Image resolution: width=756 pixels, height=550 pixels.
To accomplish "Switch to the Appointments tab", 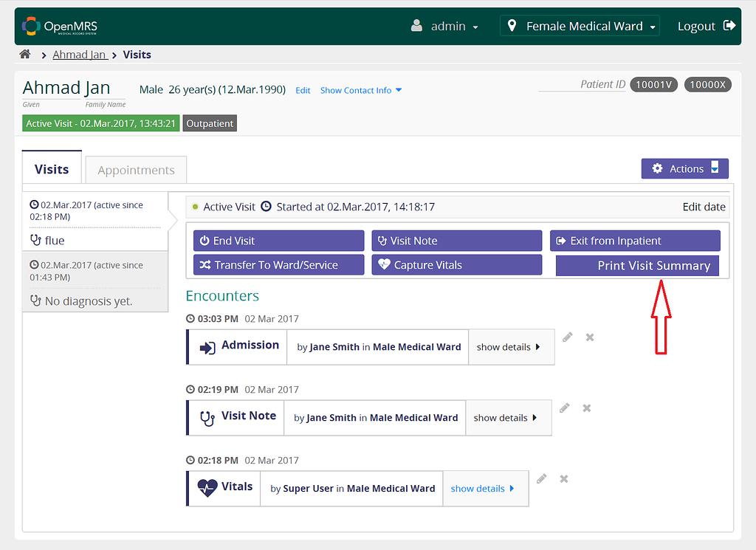I will click(x=135, y=169).
